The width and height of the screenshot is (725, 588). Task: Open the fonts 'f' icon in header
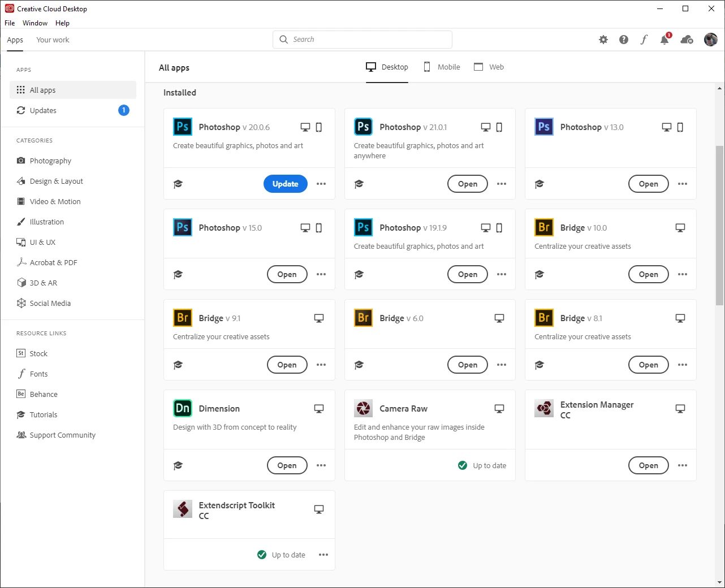(x=644, y=40)
